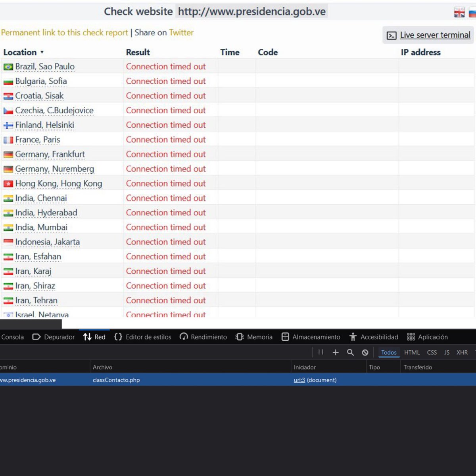Open the Accesibilidad tab
This screenshot has height=476, width=476.
(x=374, y=337)
